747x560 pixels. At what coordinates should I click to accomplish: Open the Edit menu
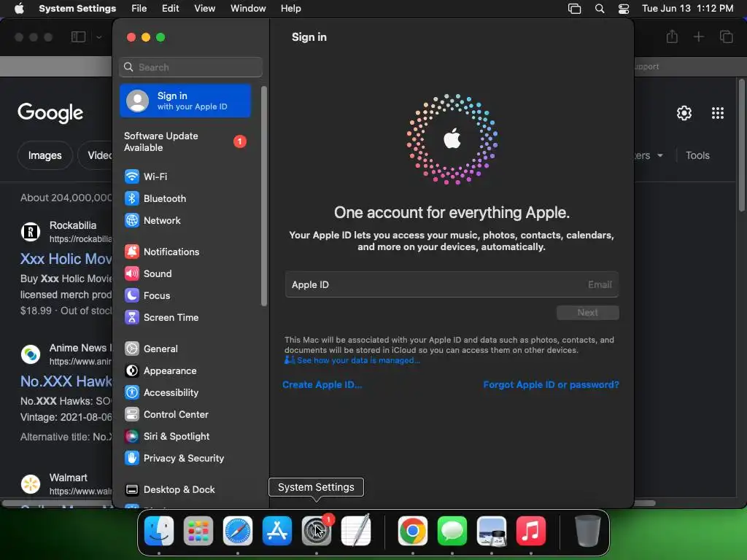coord(171,9)
